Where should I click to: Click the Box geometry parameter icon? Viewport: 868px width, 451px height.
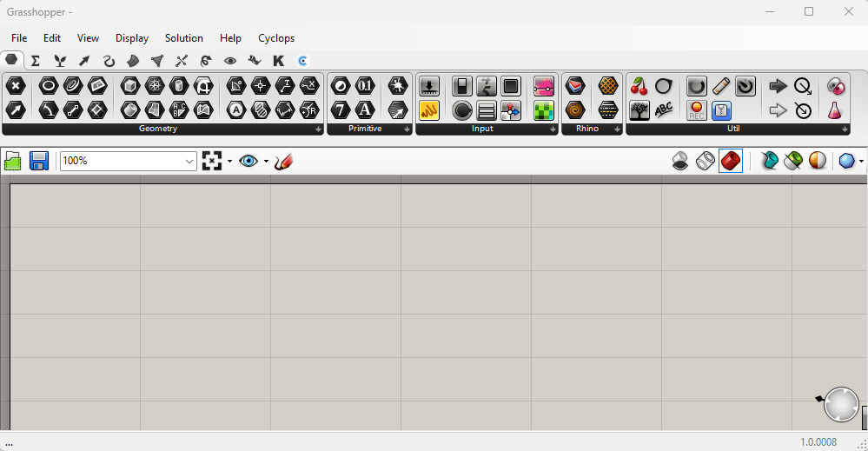pos(130,85)
